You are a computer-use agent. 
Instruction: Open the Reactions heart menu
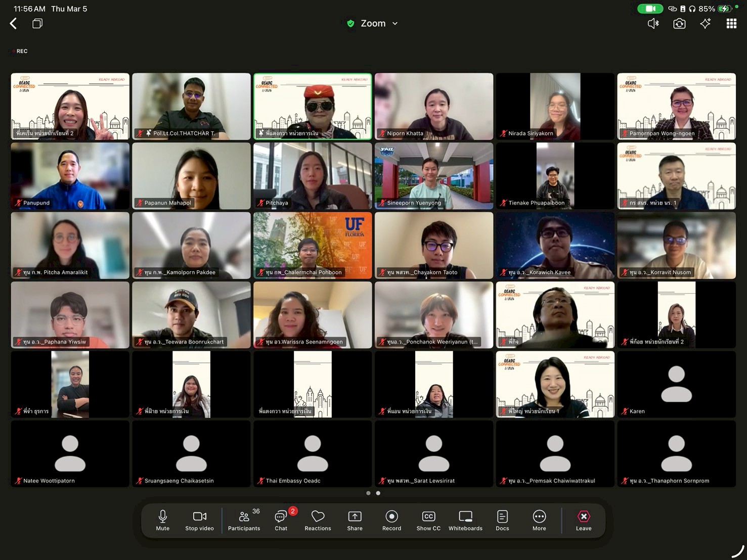coord(318,520)
